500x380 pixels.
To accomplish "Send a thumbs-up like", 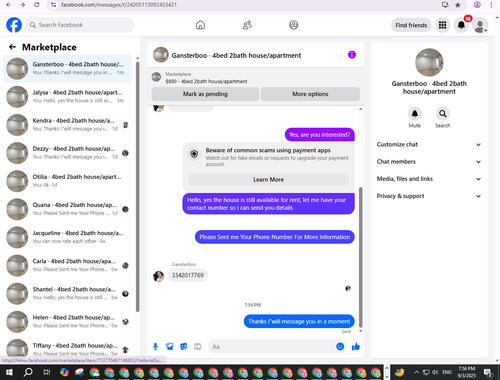I will pyautogui.click(x=356, y=347).
